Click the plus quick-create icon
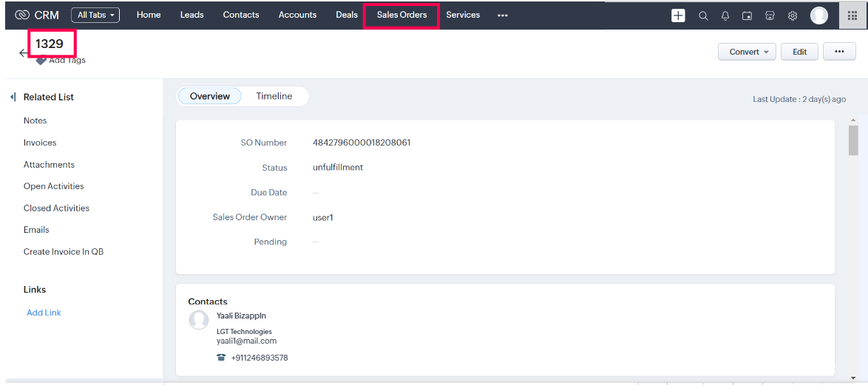Screen dimensions: 868x385 (678, 16)
